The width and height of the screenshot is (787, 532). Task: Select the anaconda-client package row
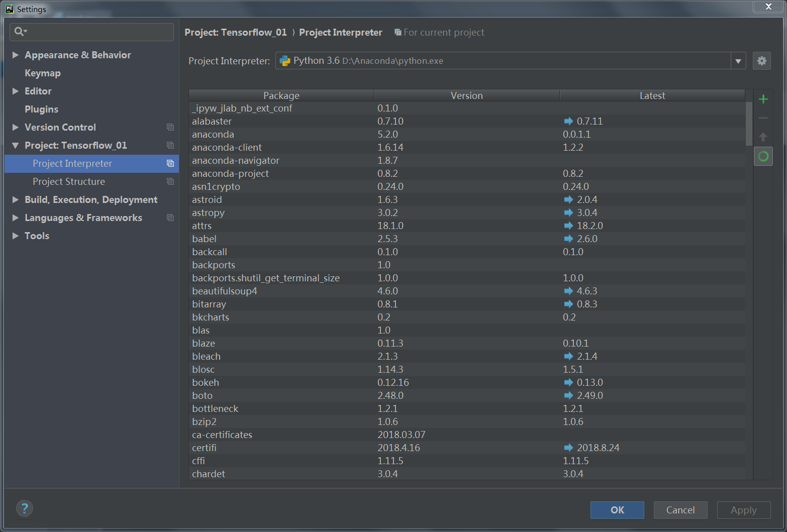(x=467, y=147)
